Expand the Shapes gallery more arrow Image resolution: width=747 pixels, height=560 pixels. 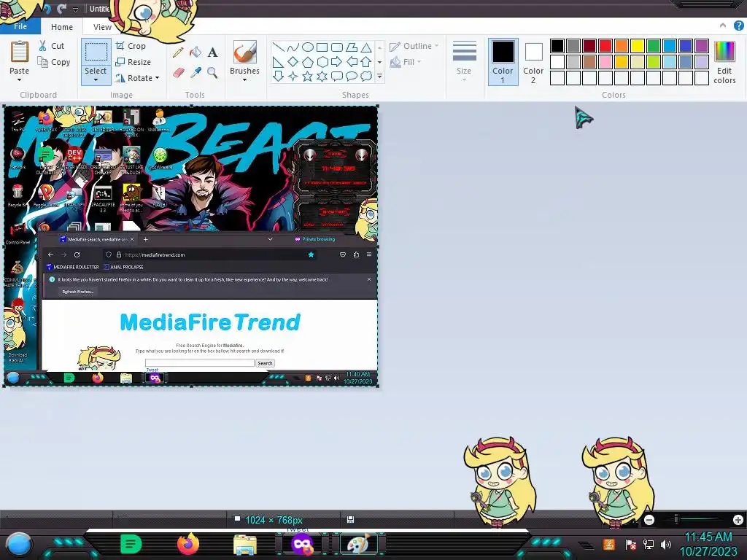click(379, 76)
